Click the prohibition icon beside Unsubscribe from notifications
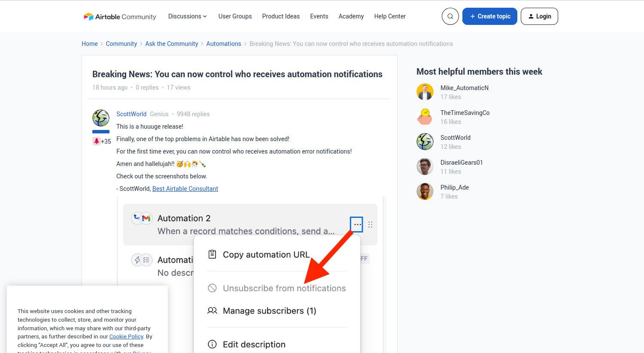The height and width of the screenshot is (353, 644). coord(212,288)
